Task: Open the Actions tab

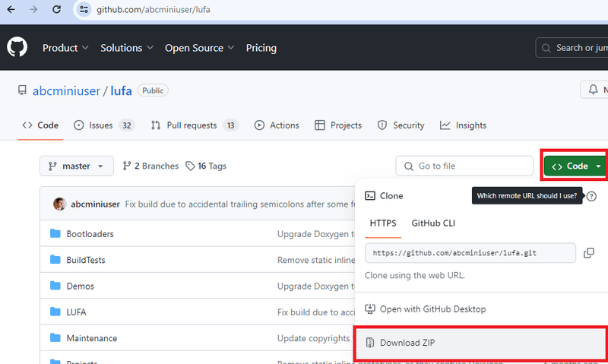Action: 277,125
